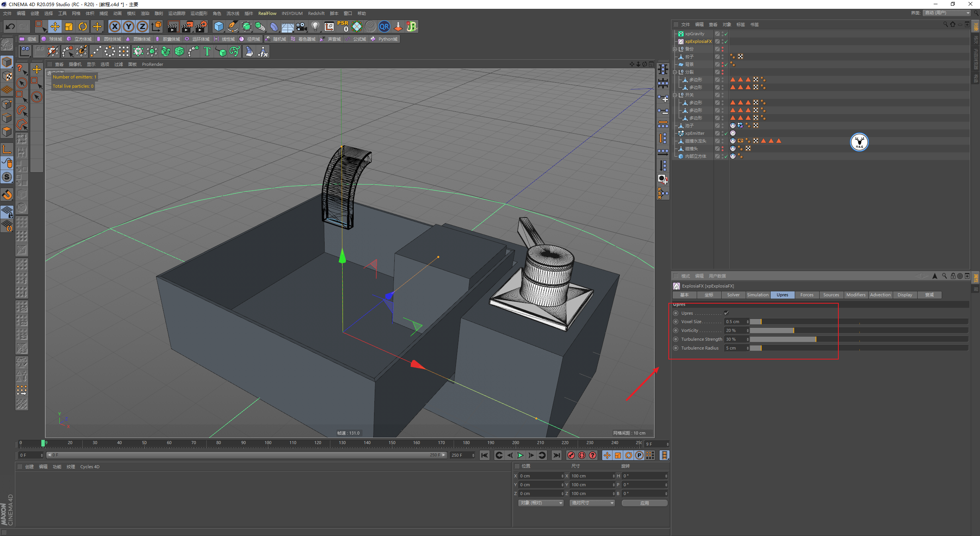Click the Scale tool icon

69,26
